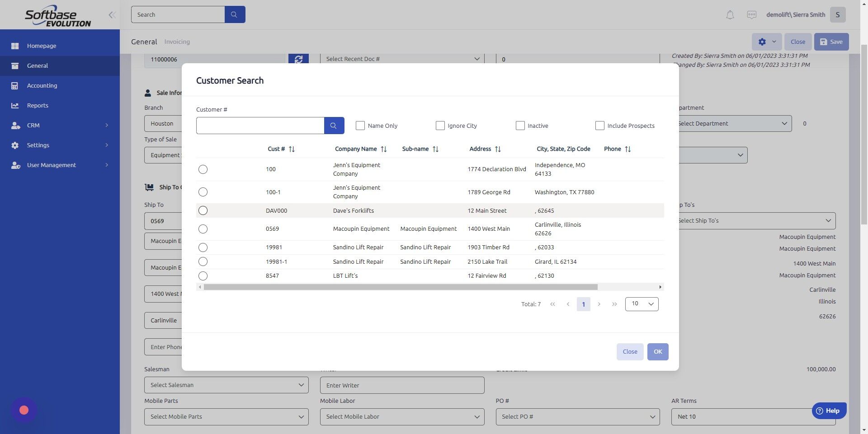Click the top search magnifier button

click(235, 14)
